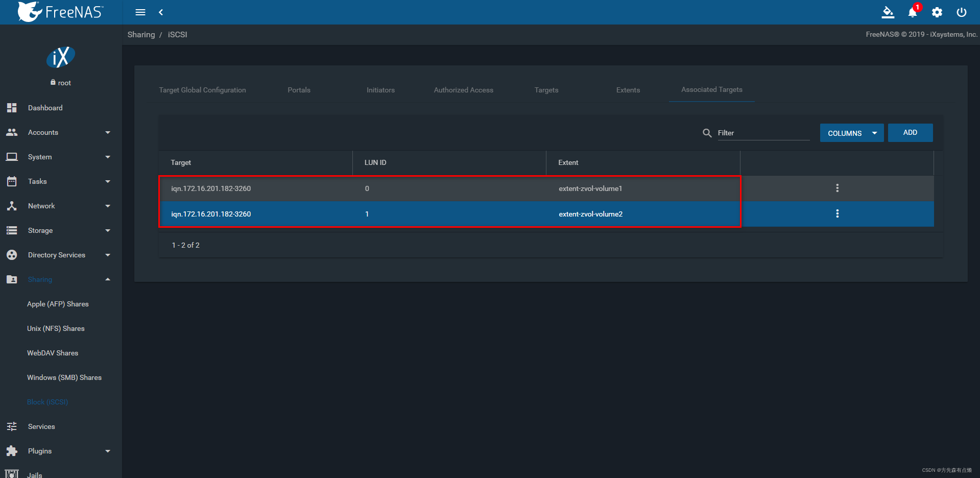Switch to the Extents tab
This screenshot has height=478, width=980.
point(628,90)
